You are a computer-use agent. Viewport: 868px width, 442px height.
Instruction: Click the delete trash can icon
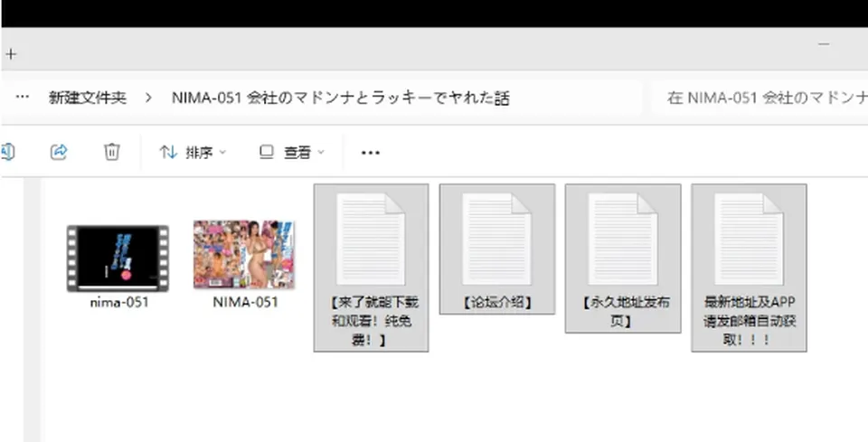point(112,152)
